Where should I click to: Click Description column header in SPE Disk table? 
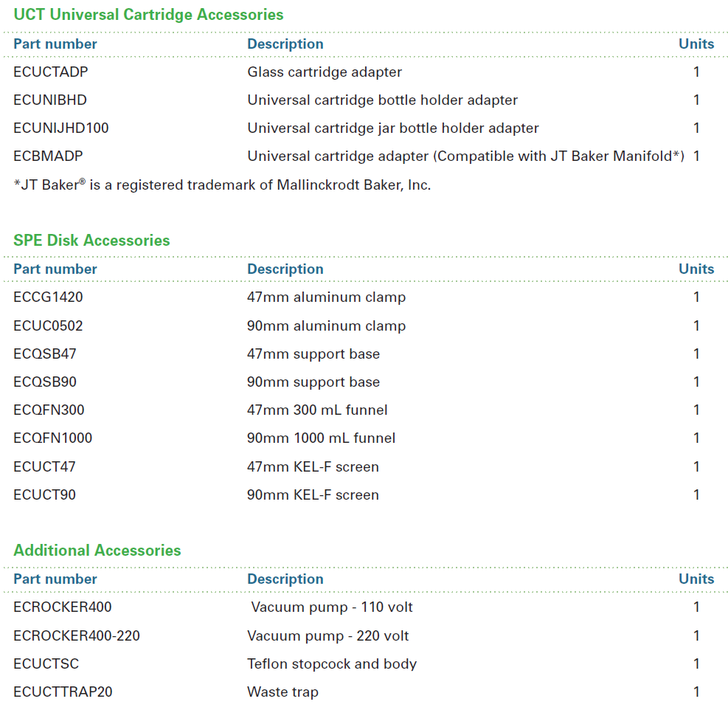(x=285, y=269)
